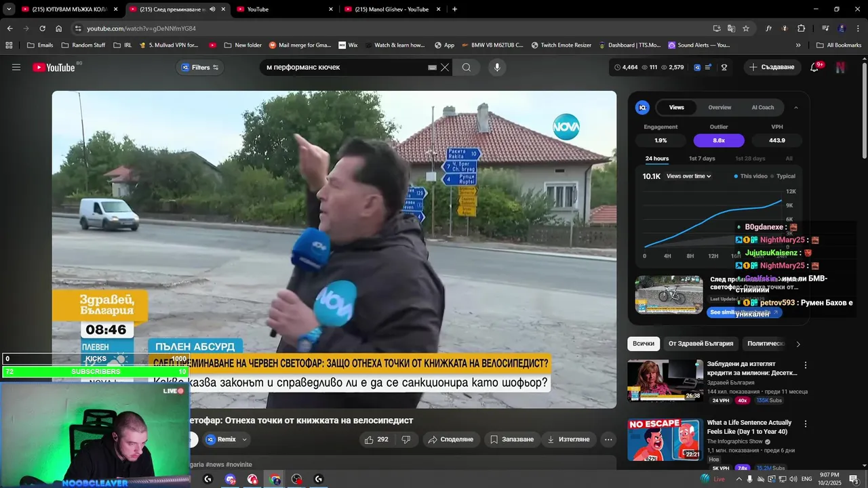Open the NO ESCAPE life sentence thumbnail
Image resolution: width=868 pixels, height=488 pixels.
[x=665, y=440]
